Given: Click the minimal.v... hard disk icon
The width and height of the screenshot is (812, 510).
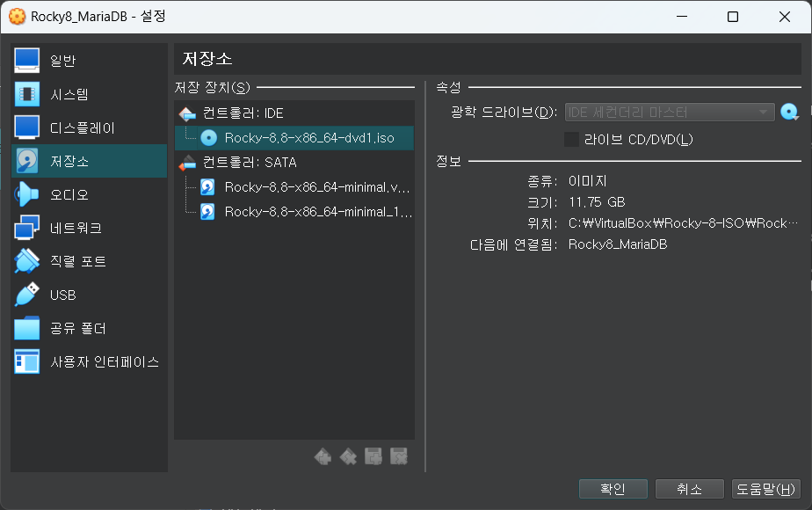Looking at the screenshot, I should click(207, 187).
